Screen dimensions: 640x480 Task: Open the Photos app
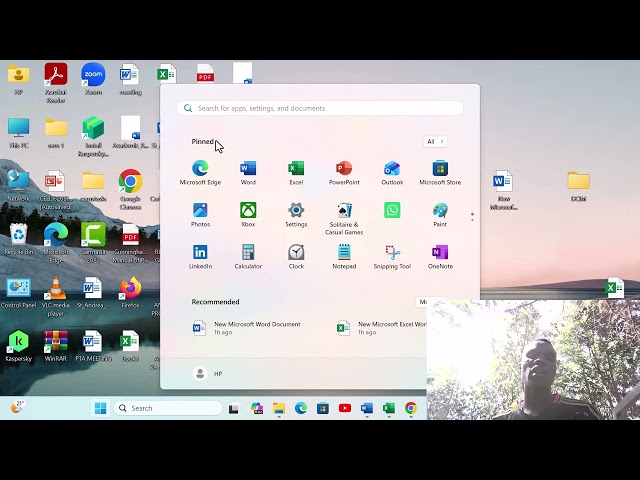pyautogui.click(x=200, y=215)
